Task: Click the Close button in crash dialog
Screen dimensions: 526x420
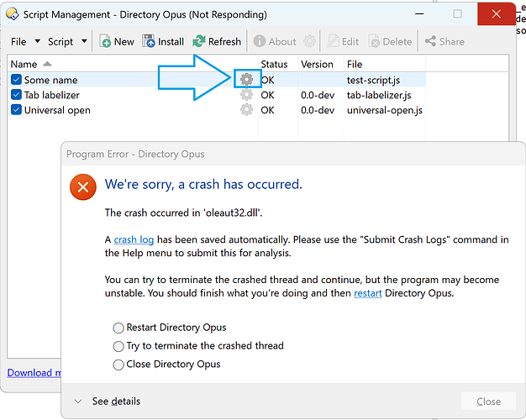Action: click(x=488, y=402)
